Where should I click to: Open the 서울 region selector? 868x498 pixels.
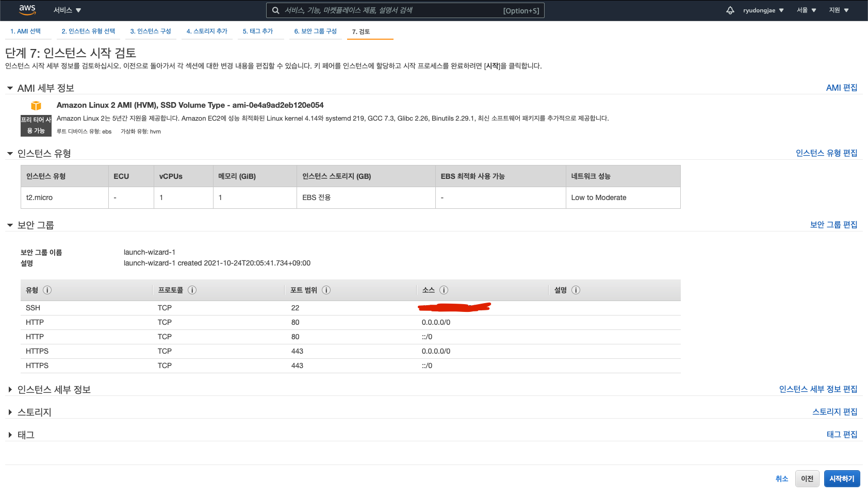[807, 10]
